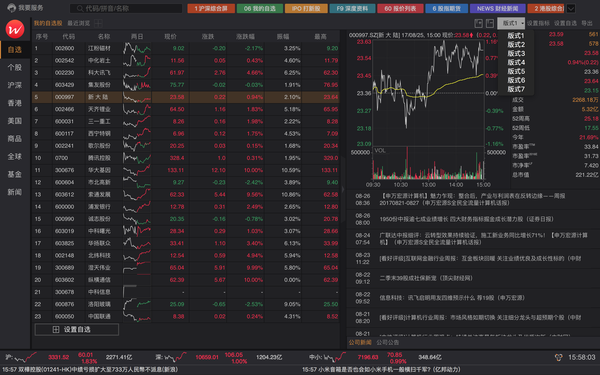Image resolution: width=600 pixels, height=375 pixels.
Task: Open 美国 section in left sidebar
Action: coord(15,121)
